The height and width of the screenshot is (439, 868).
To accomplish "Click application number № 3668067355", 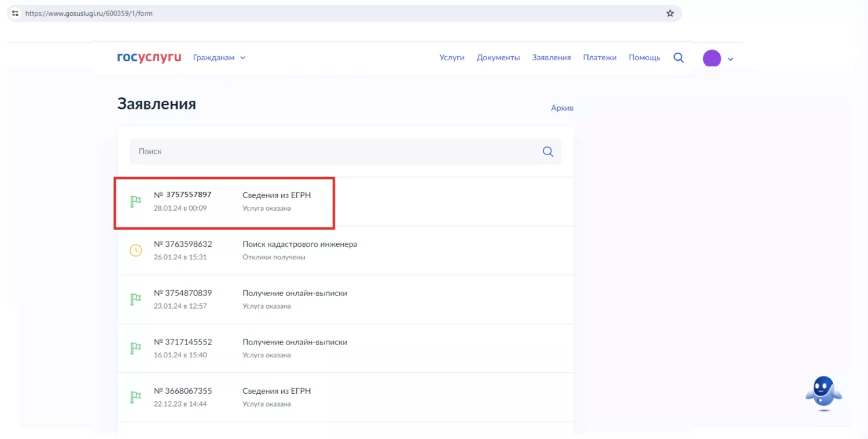I will [183, 391].
